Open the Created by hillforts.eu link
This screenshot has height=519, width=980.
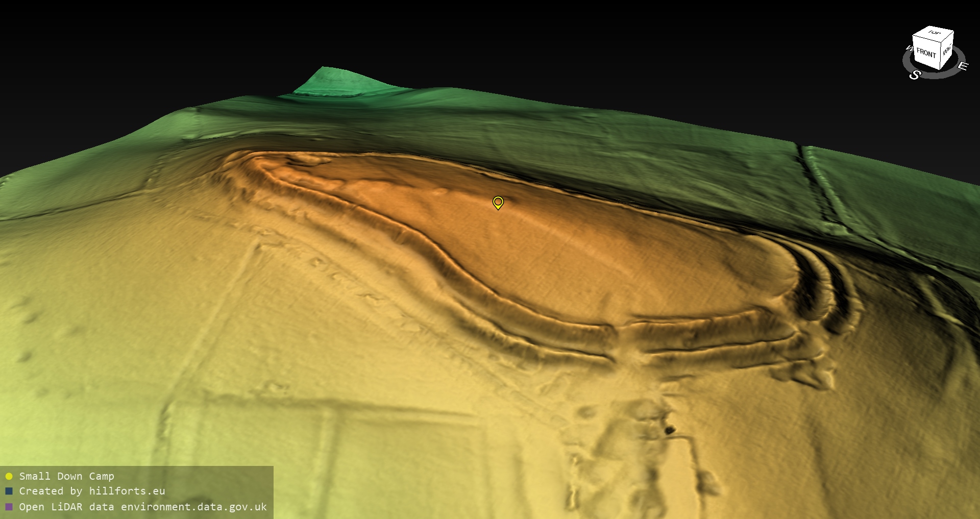coord(92,491)
